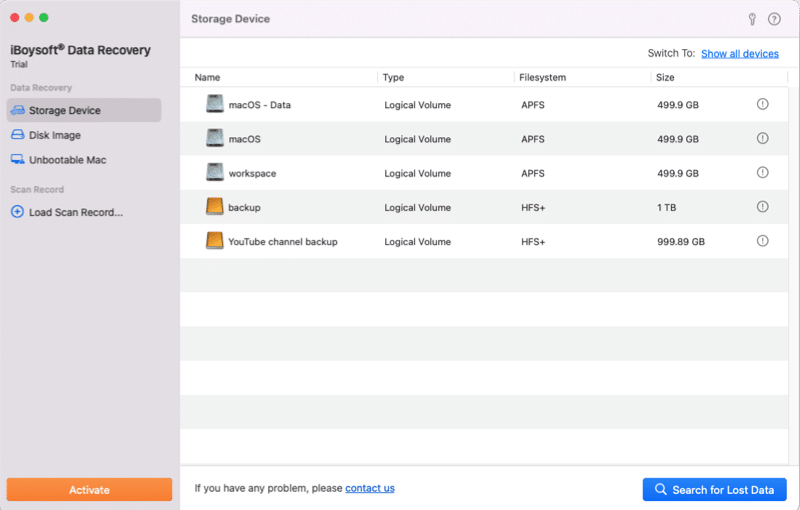Click the key icon in the title bar
The height and width of the screenshot is (510, 800).
[752, 19]
